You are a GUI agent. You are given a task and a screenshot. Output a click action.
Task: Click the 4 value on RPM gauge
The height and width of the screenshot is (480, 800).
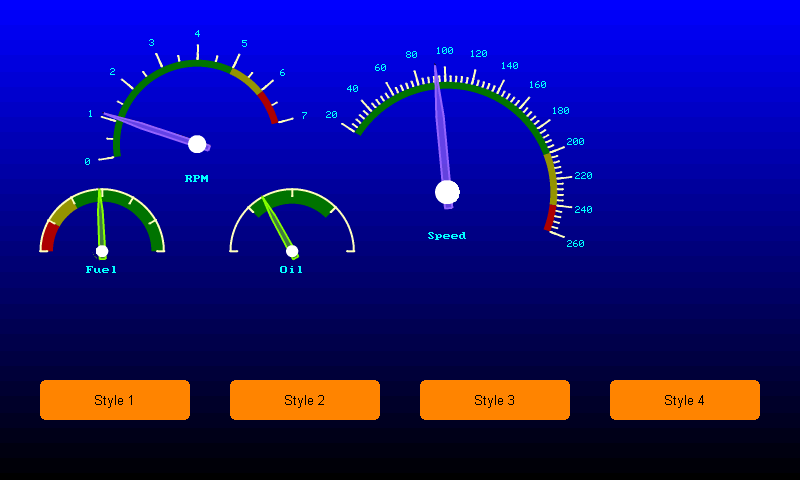(197, 34)
